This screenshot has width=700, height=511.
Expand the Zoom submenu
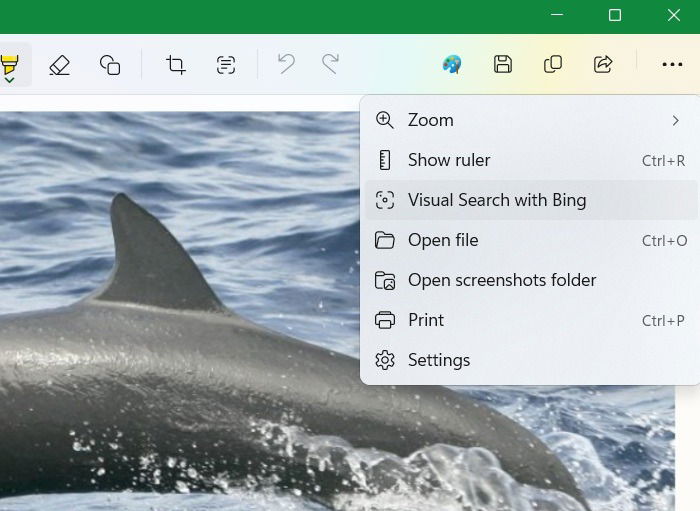pos(530,120)
